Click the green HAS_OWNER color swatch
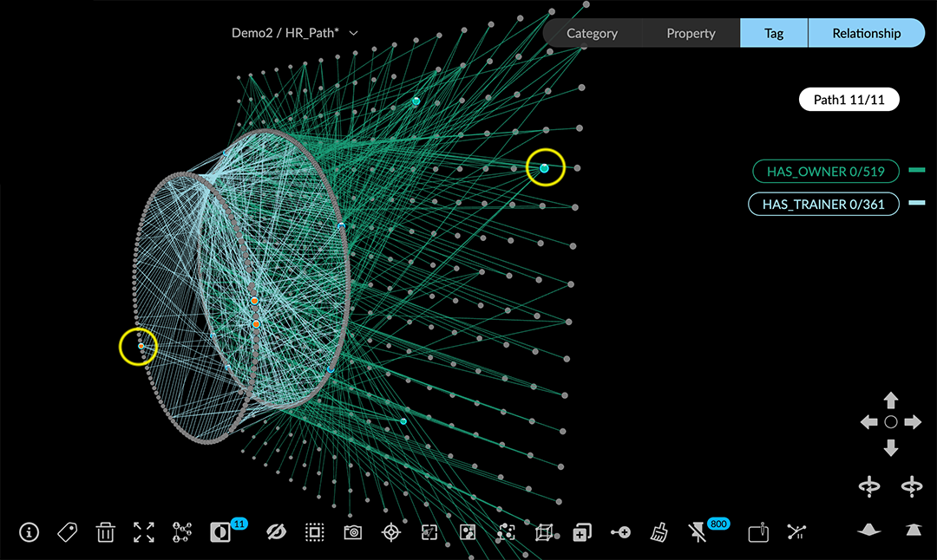The width and height of the screenshot is (937, 560). pos(916,172)
